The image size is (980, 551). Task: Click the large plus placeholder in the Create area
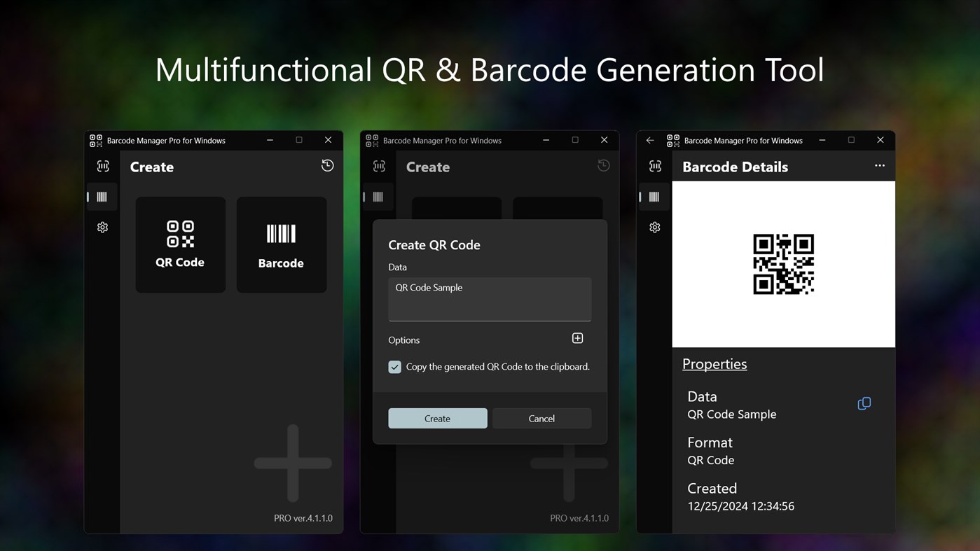(x=293, y=462)
